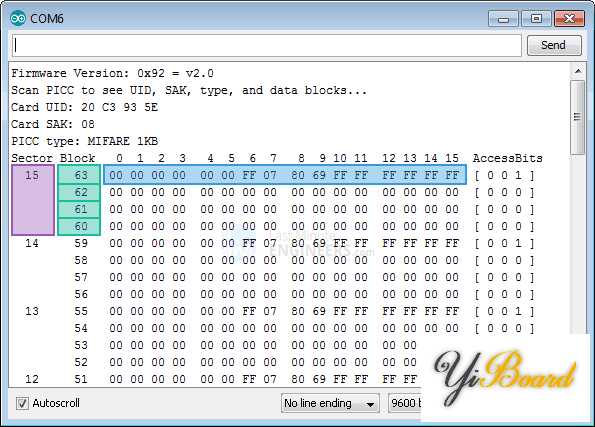Open the 9600 baud rate dropdown
This screenshot has height=427, width=595.
coord(405,403)
